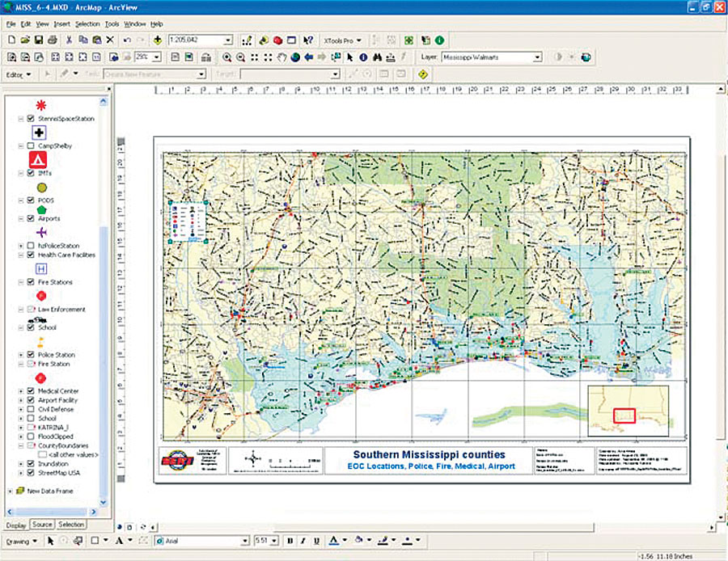Open the Find binoculars tool

click(377, 57)
